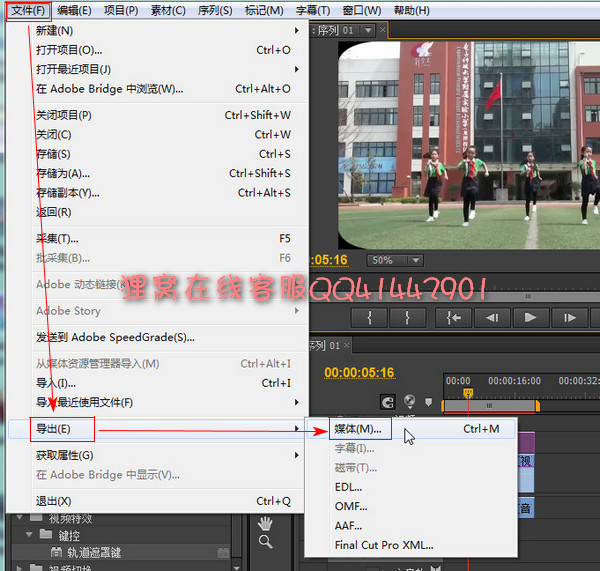Click the Go to In point button
Image resolution: width=600 pixels, height=571 pixels.
click(453, 318)
